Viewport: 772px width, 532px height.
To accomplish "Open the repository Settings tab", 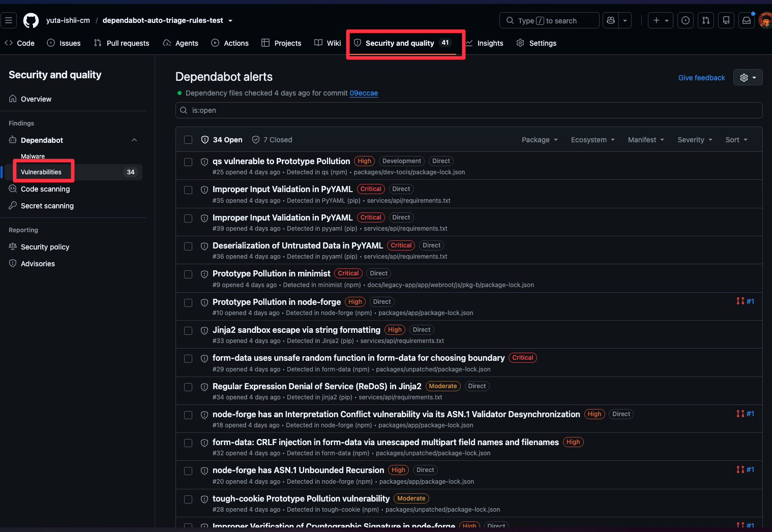I will coord(537,43).
